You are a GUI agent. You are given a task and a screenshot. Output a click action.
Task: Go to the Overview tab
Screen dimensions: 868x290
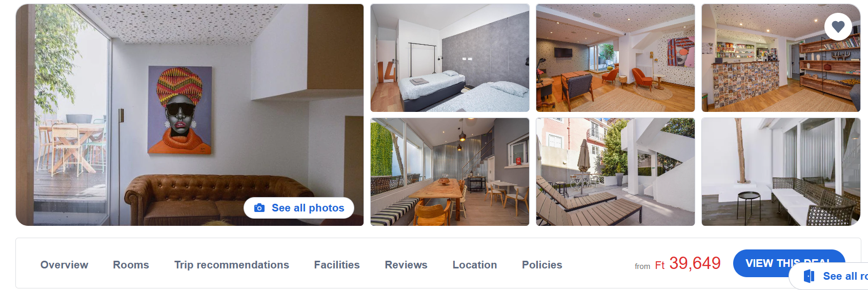point(64,265)
